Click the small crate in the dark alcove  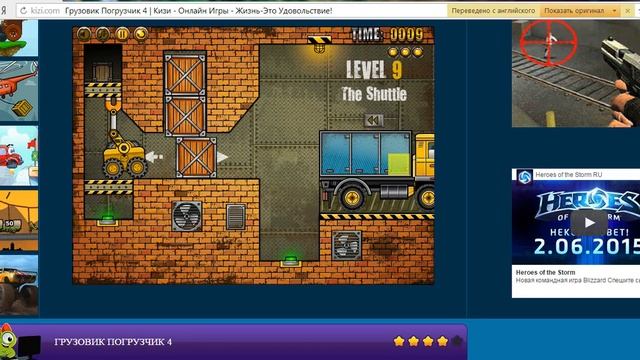pos(102,73)
